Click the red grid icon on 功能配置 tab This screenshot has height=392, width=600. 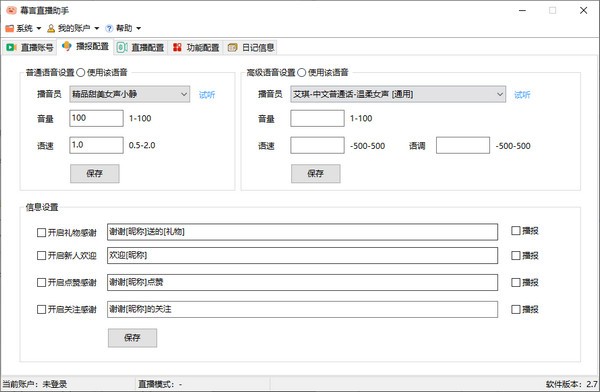(x=177, y=47)
